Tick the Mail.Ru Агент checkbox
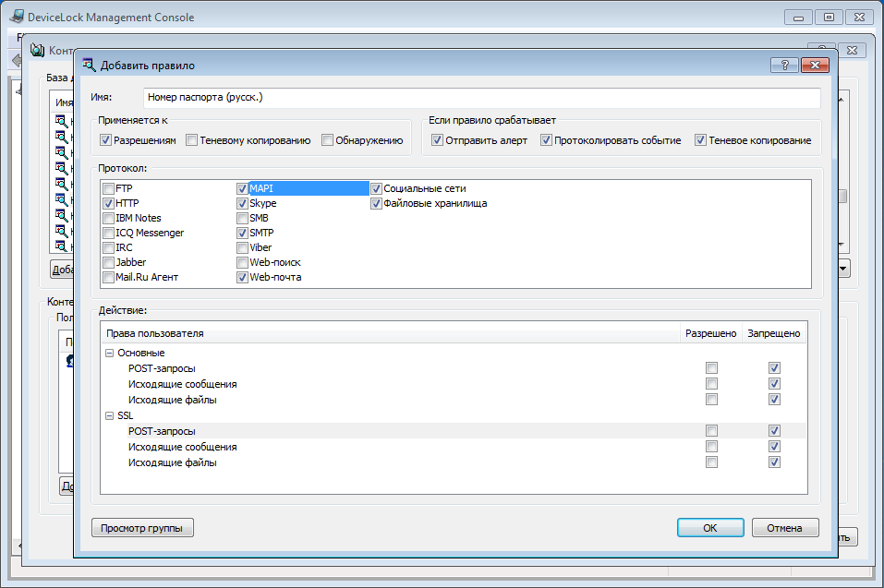884x588 pixels. click(109, 277)
